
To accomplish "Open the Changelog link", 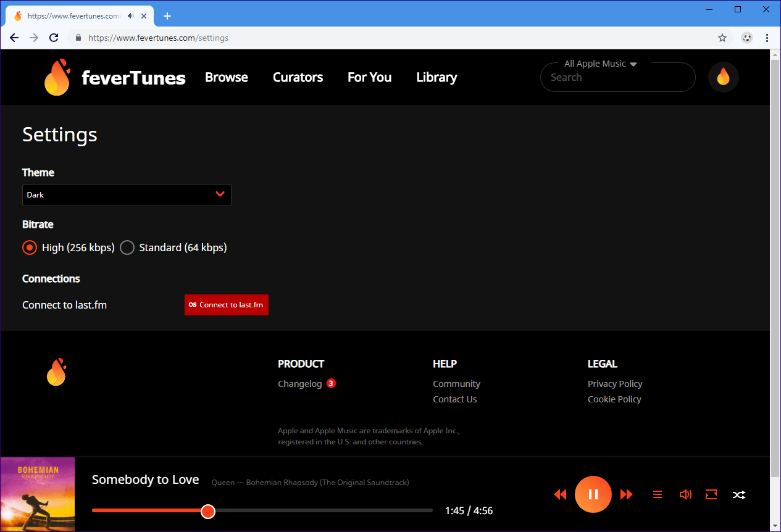I will click(x=300, y=384).
